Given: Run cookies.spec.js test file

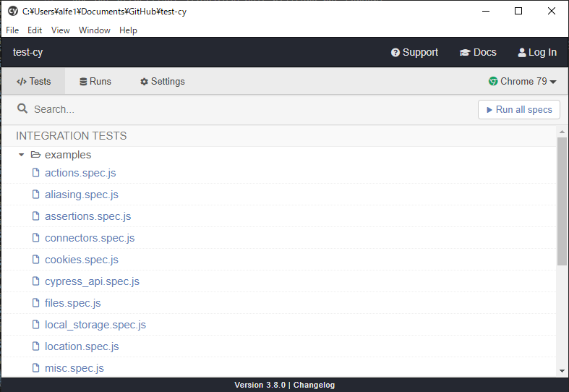Looking at the screenshot, I should coord(81,260).
